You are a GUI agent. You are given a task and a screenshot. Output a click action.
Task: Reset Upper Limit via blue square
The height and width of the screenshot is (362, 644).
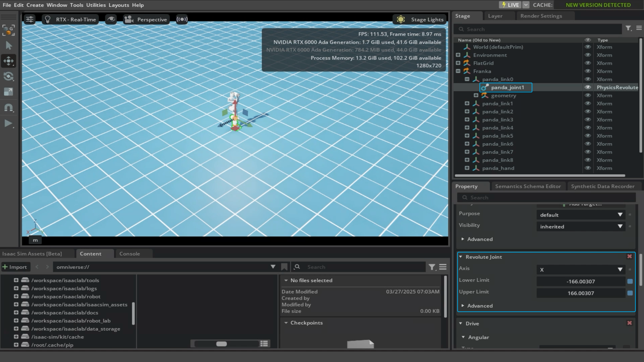tap(630, 293)
